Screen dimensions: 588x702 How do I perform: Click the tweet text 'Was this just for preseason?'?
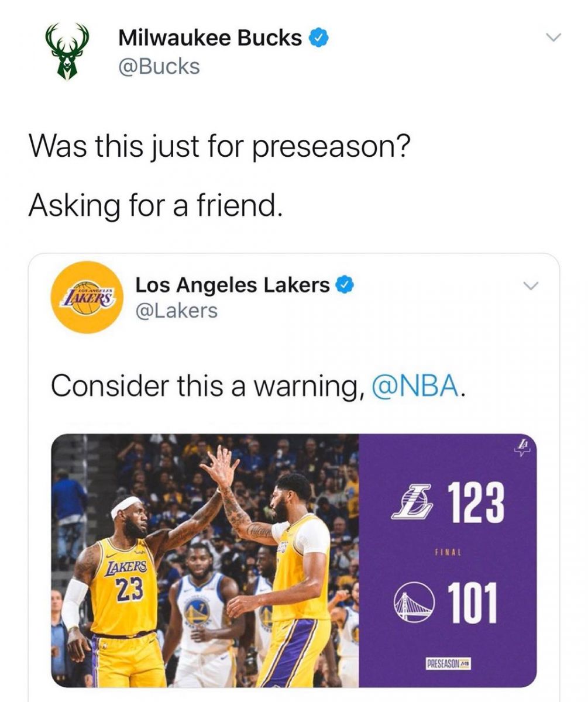pyautogui.click(x=218, y=147)
